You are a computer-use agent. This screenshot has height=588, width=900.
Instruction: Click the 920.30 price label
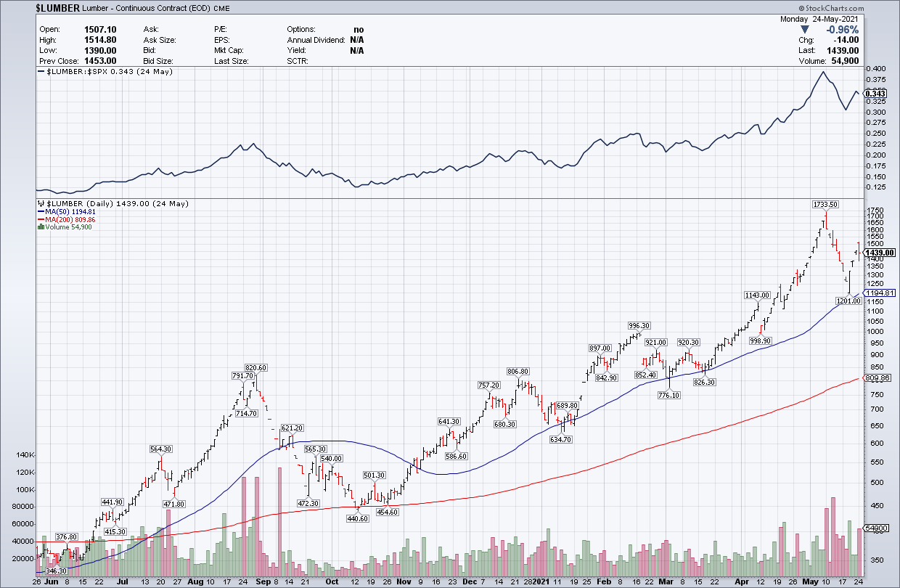688,343
